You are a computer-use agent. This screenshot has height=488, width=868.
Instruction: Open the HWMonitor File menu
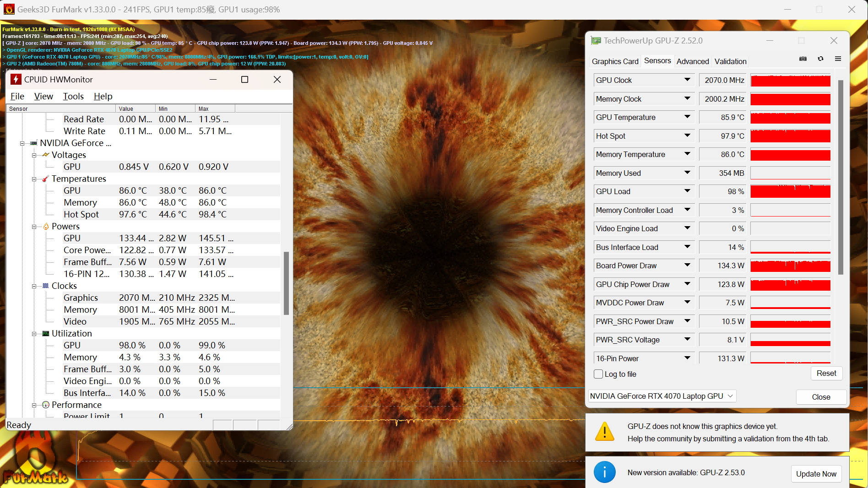pos(17,96)
